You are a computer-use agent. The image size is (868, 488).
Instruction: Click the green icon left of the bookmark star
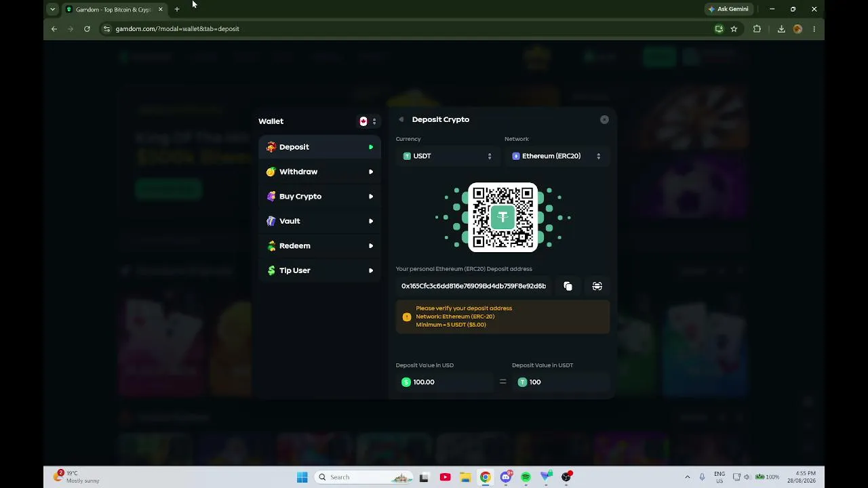[719, 29]
